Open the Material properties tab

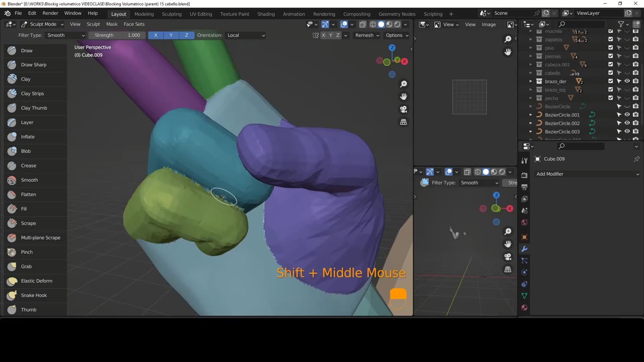524,307
